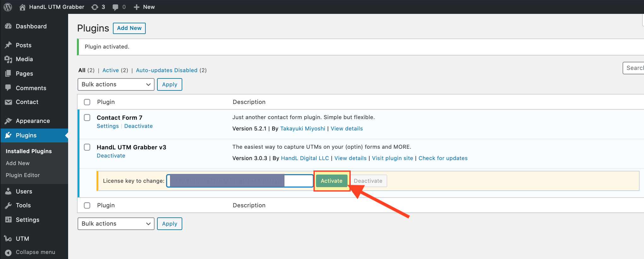Open Plugin Editor submenu item
This screenshot has width=644, height=259.
[x=23, y=175]
